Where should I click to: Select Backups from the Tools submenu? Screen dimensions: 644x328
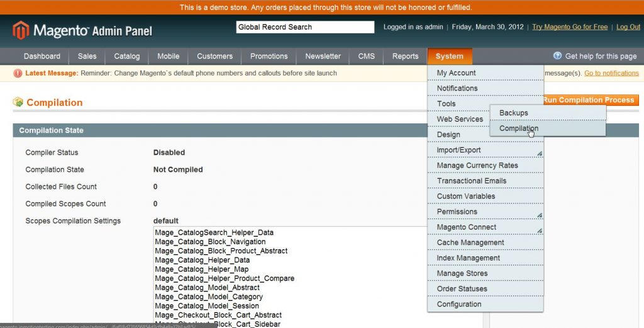tap(514, 113)
